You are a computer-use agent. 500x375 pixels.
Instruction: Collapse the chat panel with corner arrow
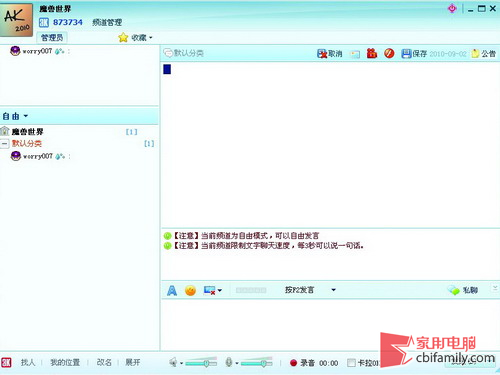(x=495, y=288)
